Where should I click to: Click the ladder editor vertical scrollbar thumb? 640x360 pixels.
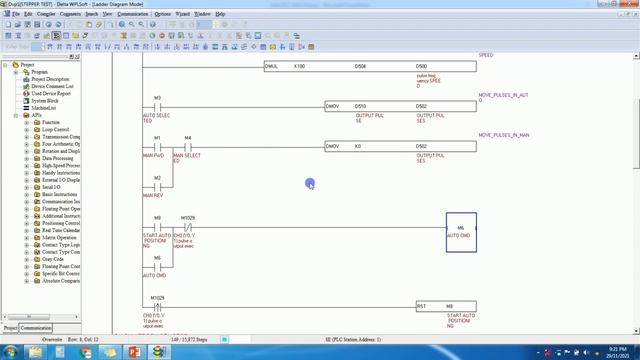636,133
